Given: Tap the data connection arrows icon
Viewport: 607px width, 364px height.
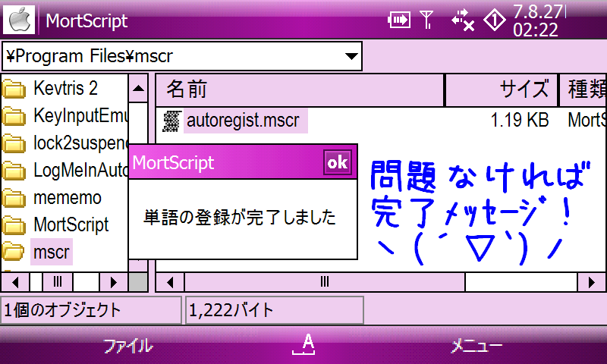Looking at the screenshot, I should point(463,20).
